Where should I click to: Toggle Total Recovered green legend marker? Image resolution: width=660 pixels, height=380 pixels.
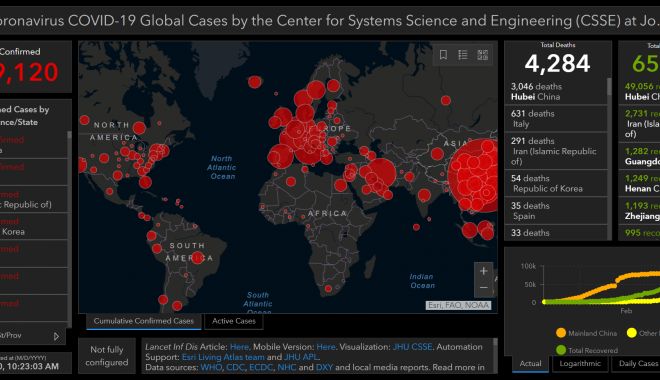click(x=561, y=350)
